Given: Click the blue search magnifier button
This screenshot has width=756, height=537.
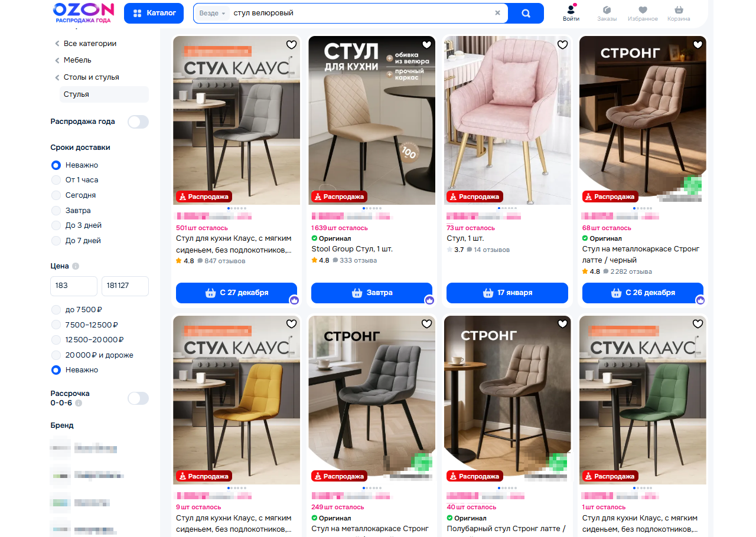Looking at the screenshot, I should click(x=526, y=13).
